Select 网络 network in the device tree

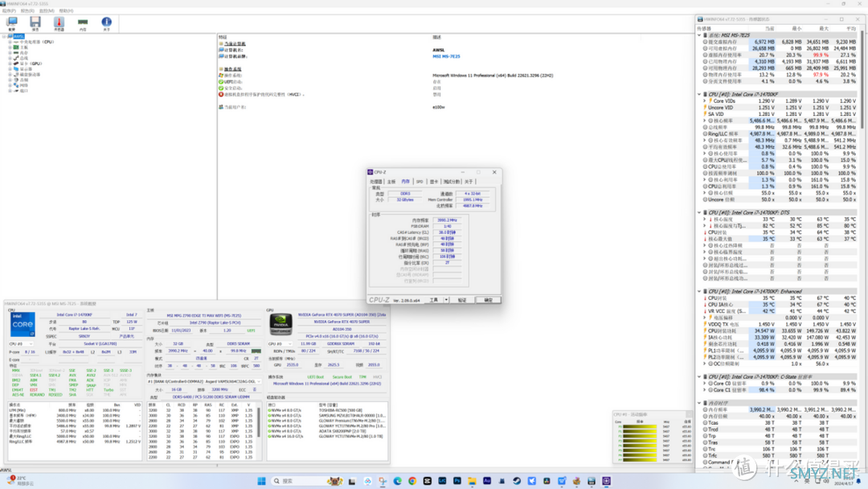click(24, 85)
